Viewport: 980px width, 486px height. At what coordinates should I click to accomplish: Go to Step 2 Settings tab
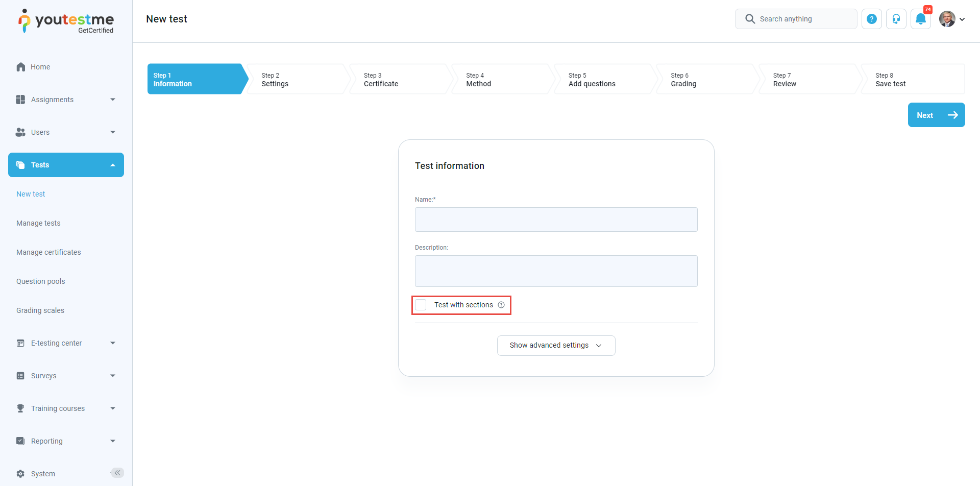click(296, 79)
